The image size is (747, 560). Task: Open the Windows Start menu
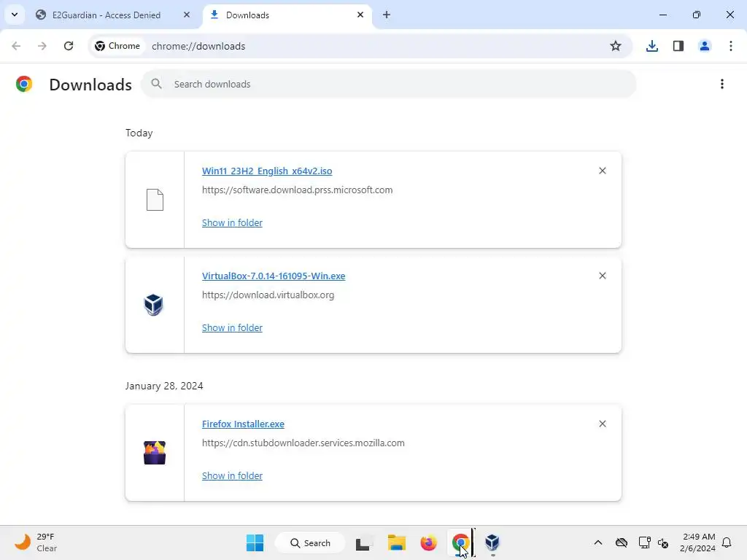tap(255, 542)
